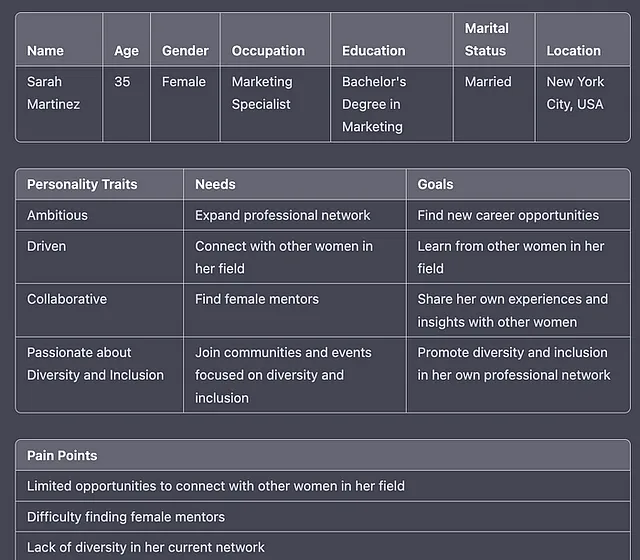Click Passionate about Diversity and Inclusion cell
This screenshot has height=560, width=640.
(x=99, y=375)
